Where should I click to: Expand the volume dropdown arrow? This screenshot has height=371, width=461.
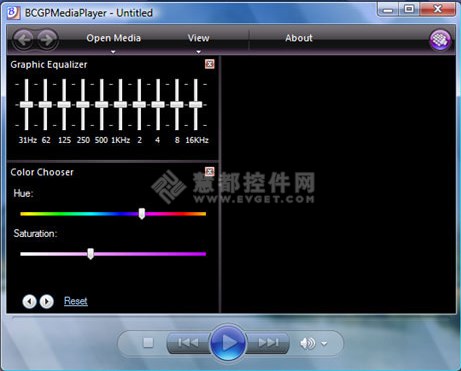click(324, 343)
